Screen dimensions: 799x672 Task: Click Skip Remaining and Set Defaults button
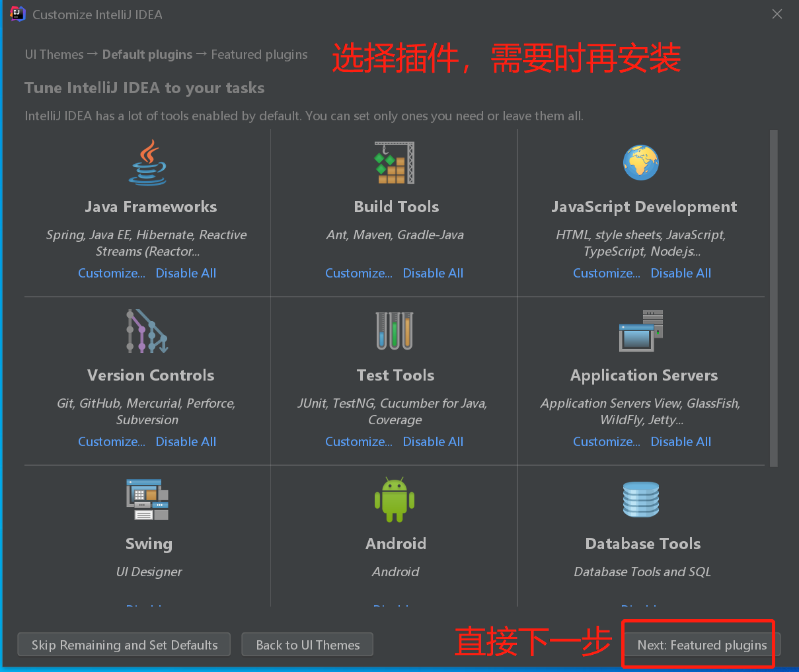[x=124, y=645]
